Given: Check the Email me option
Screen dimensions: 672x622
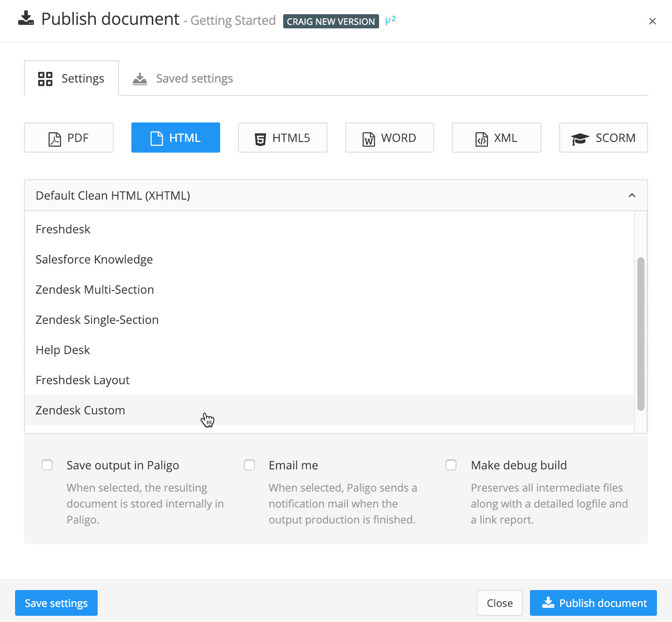Looking at the screenshot, I should pyautogui.click(x=249, y=465).
